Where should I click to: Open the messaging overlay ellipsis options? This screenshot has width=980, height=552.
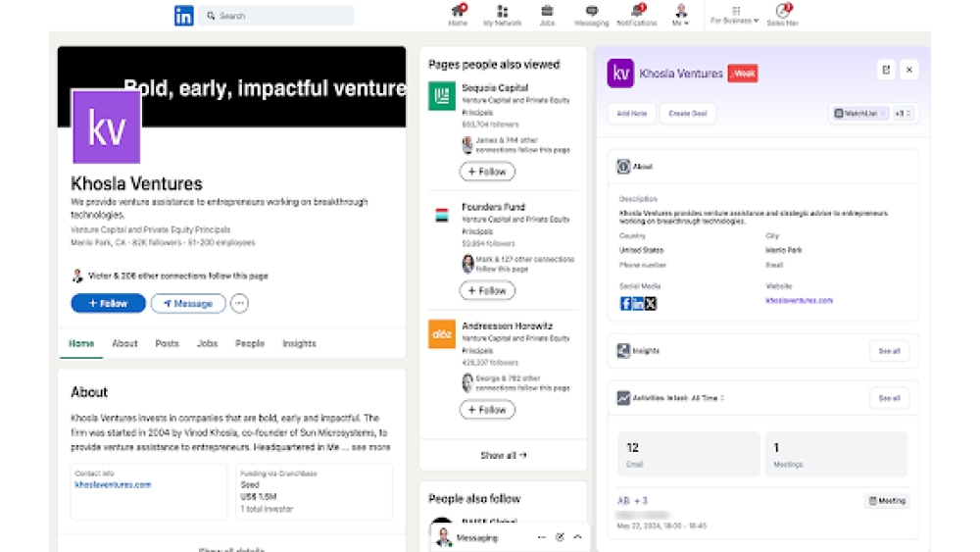(541, 537)
